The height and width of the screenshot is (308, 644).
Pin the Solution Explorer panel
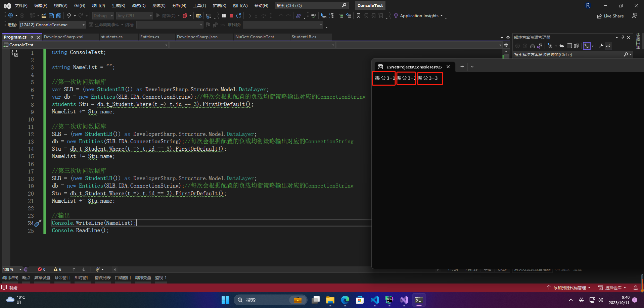(623, 37)
